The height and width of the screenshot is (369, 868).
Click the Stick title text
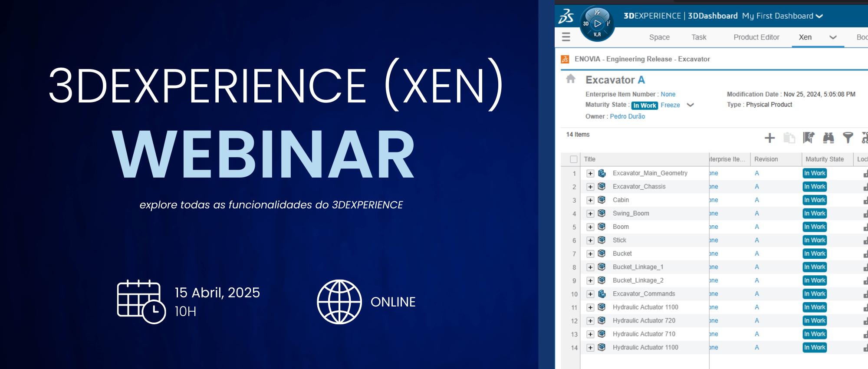[x=619, y=240]
